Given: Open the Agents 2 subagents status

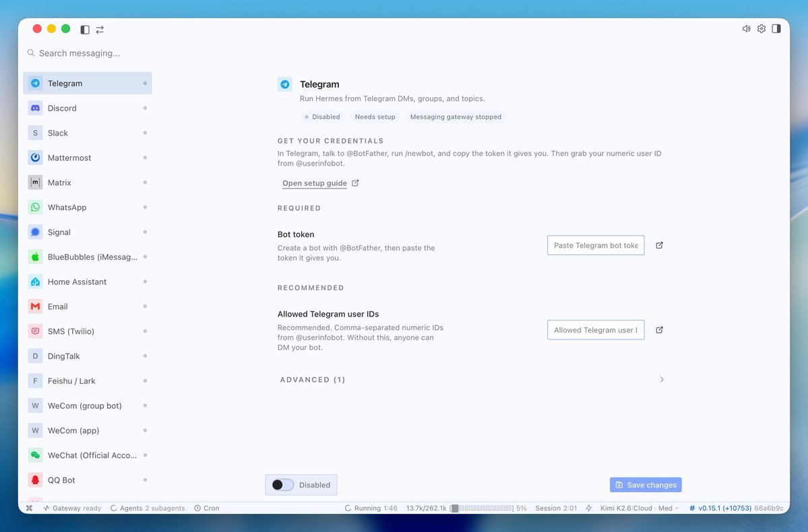Looking at the screenshot, I should [148, 508].
